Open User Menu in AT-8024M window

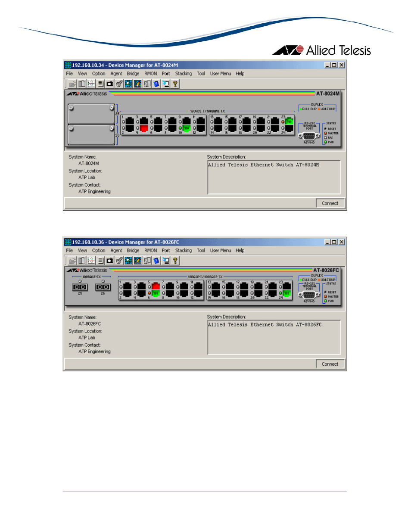tap(221, 74)
